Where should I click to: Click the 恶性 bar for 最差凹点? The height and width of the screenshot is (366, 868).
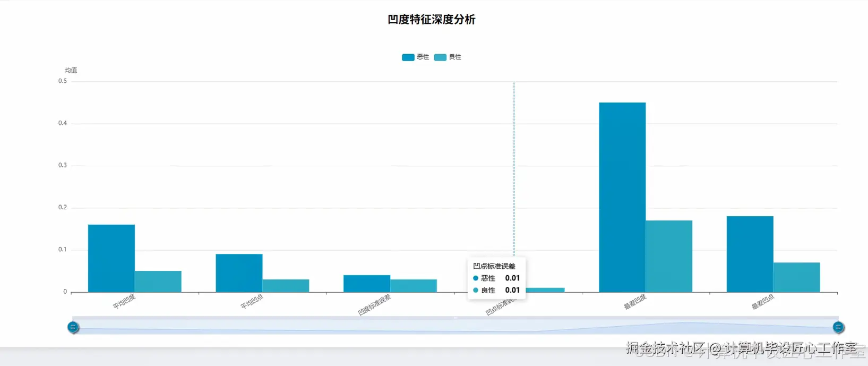pos(750,254)
